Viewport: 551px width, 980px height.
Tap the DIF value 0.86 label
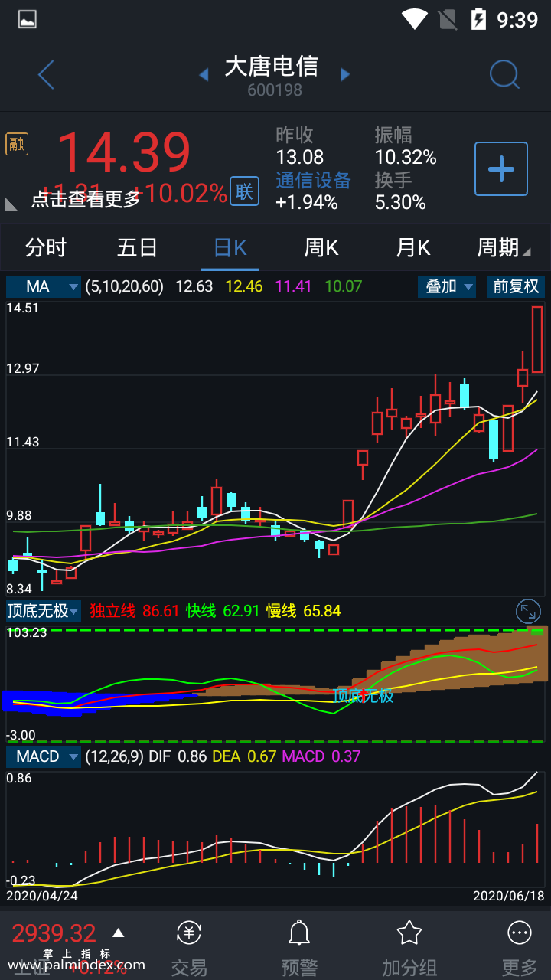tap(192, 756)
